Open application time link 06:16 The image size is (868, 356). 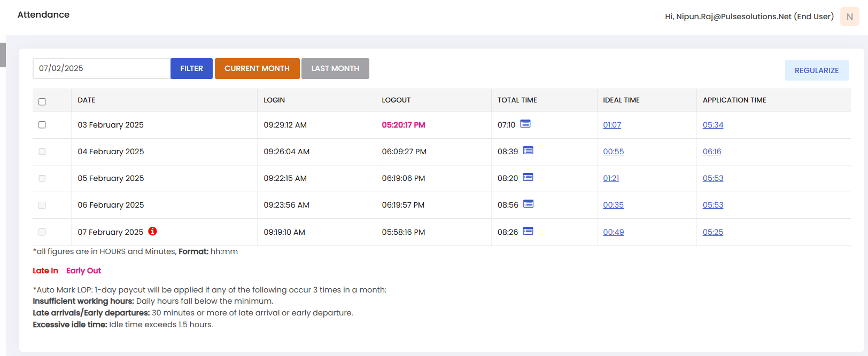click(x=712, y=152)
